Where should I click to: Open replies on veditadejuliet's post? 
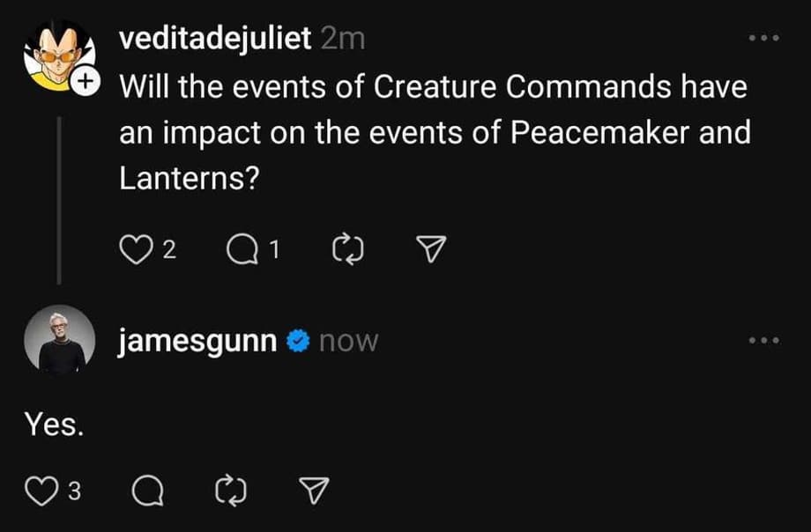(x=238, y=251)
